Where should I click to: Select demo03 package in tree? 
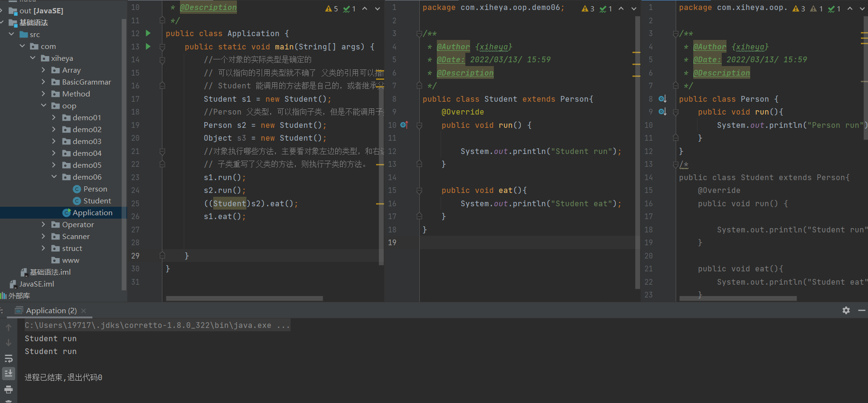coord(82,141)
